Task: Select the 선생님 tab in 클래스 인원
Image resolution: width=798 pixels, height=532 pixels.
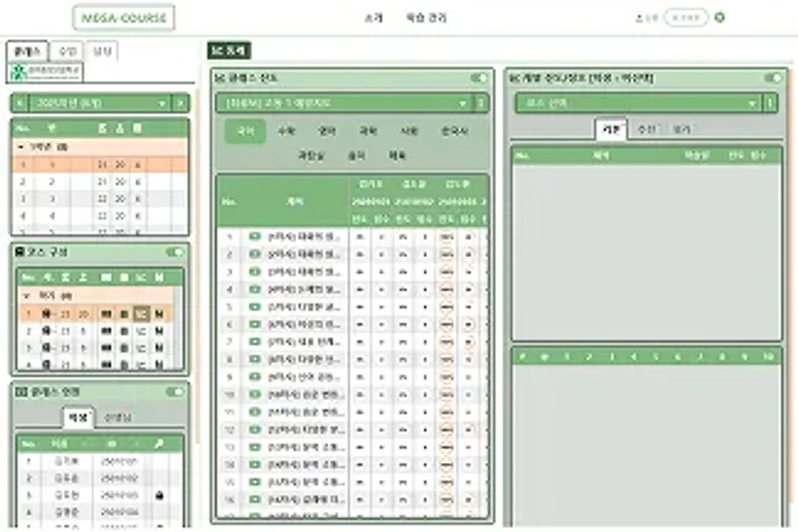Action: tap(118, 418)
